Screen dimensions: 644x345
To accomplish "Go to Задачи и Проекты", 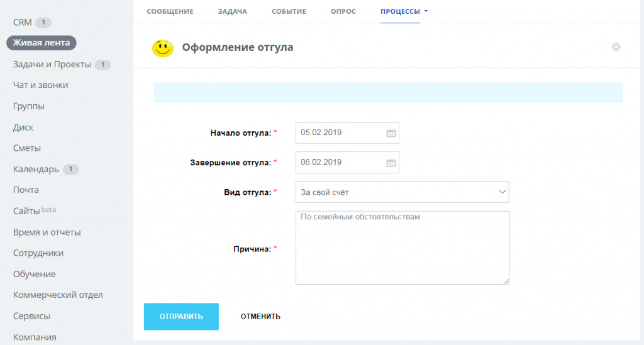I will click(52, 64).
